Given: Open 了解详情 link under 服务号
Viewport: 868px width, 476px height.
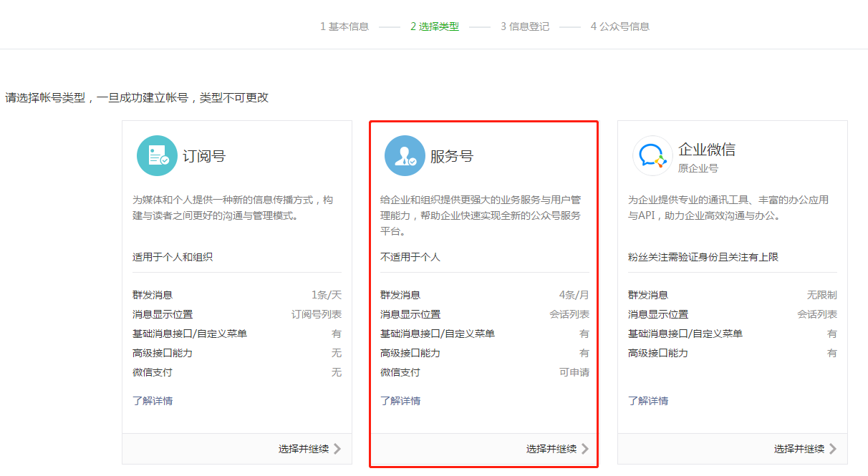Looking at the screenshot, I should [400, 401].
